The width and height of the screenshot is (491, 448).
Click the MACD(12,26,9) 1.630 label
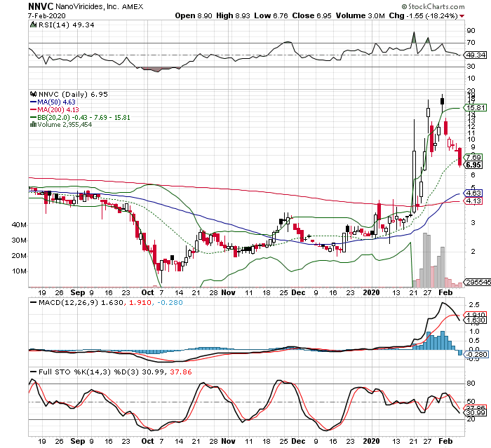pos(81,303)
